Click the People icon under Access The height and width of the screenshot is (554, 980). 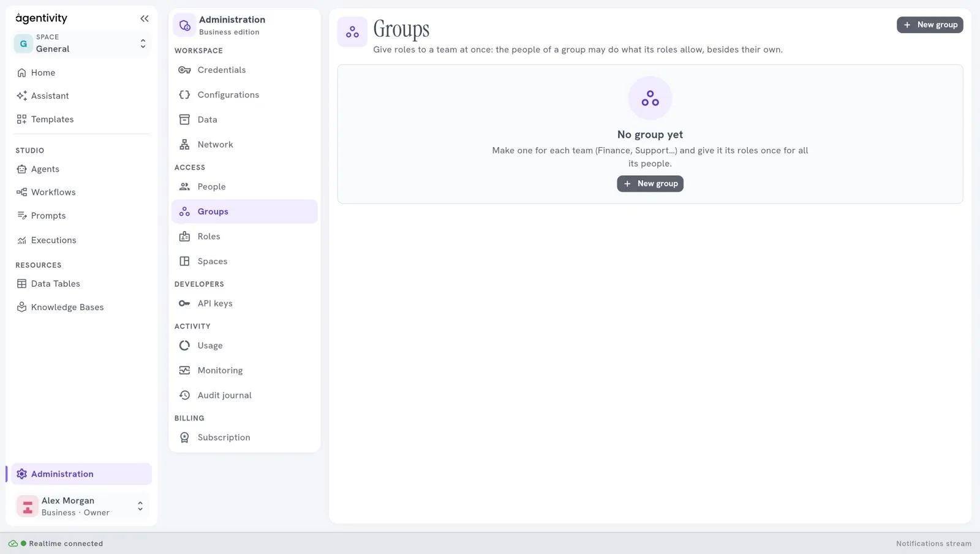[184, 187]
